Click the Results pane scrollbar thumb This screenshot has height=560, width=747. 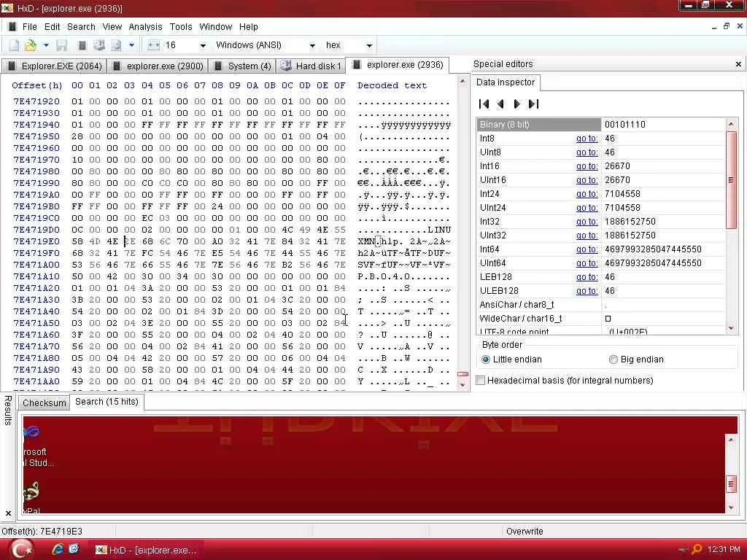click(x=731, y=484)
